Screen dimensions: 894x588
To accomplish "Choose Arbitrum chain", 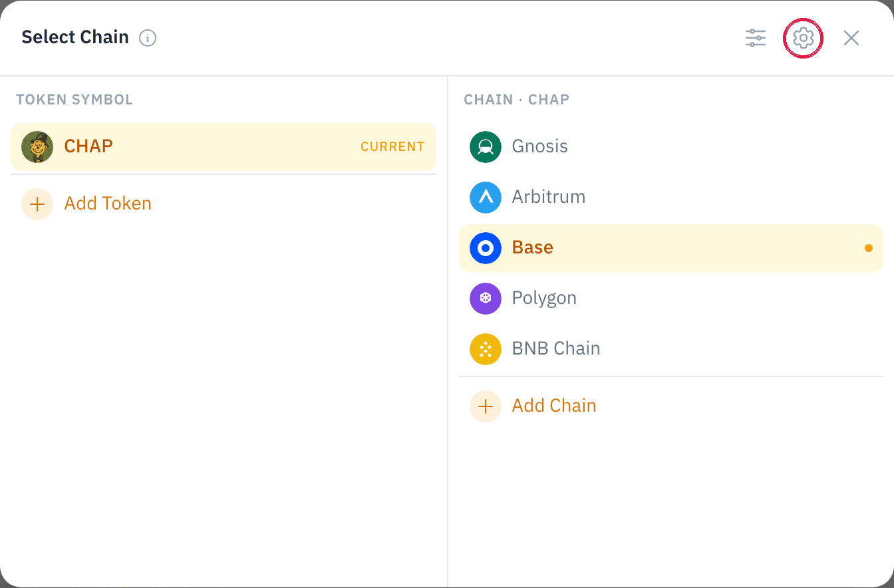I will tap(671, 198).
